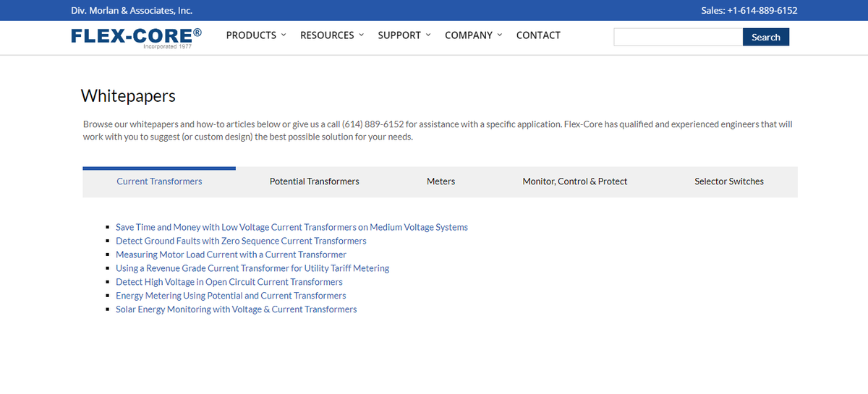Click the Search button
This screenshot has height=394, width=868.
coord(766,37)
